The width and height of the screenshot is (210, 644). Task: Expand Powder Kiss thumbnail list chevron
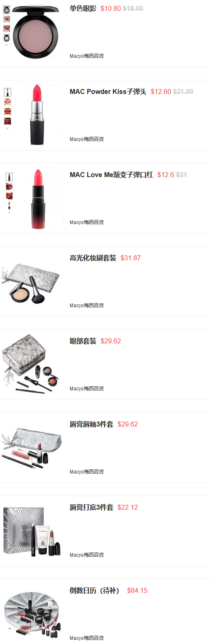pyautogui.click(x=7, y=128)
